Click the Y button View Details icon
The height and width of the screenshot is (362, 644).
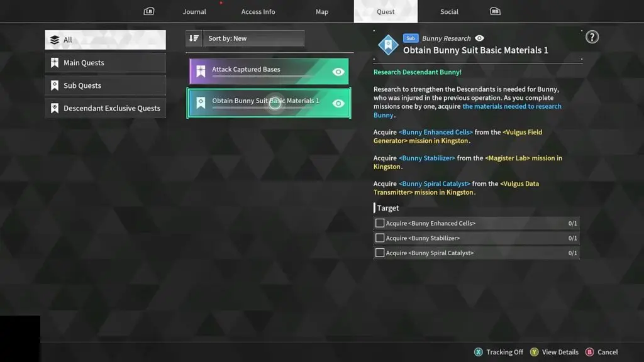[534, 352]
